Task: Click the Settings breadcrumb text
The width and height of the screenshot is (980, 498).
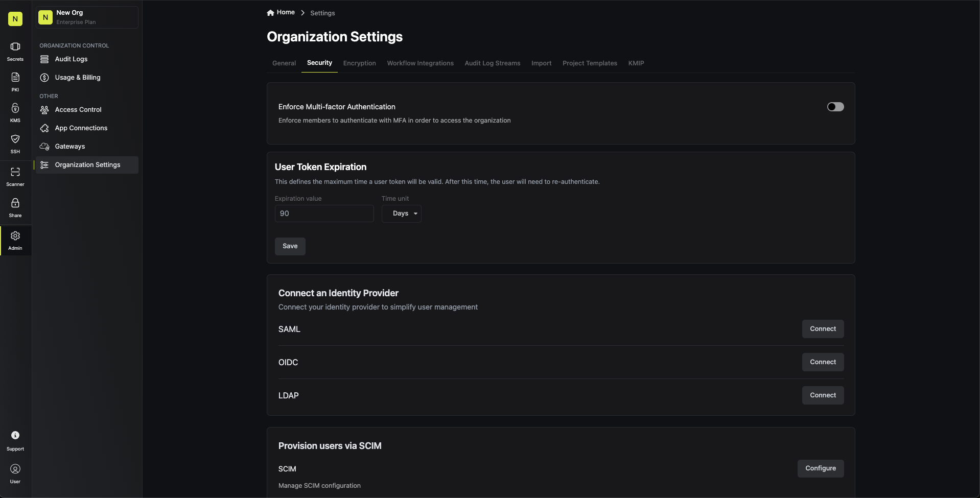Action: pos(322,13)
